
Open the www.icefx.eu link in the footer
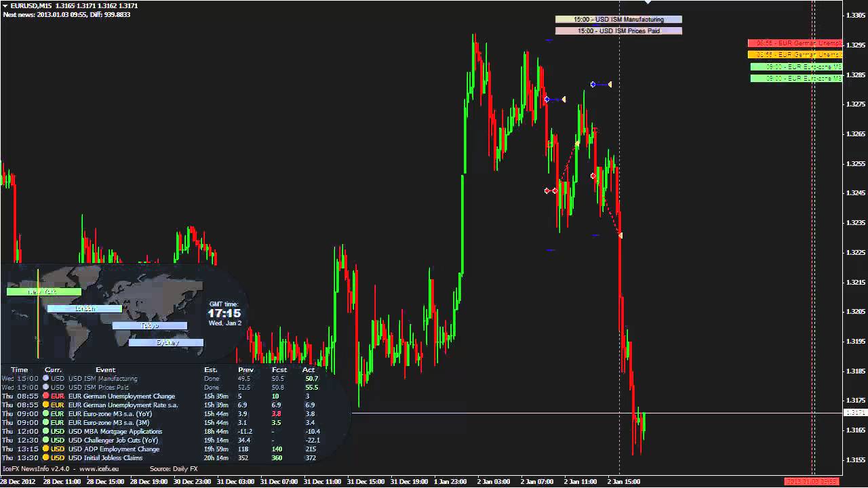[99, 468]
